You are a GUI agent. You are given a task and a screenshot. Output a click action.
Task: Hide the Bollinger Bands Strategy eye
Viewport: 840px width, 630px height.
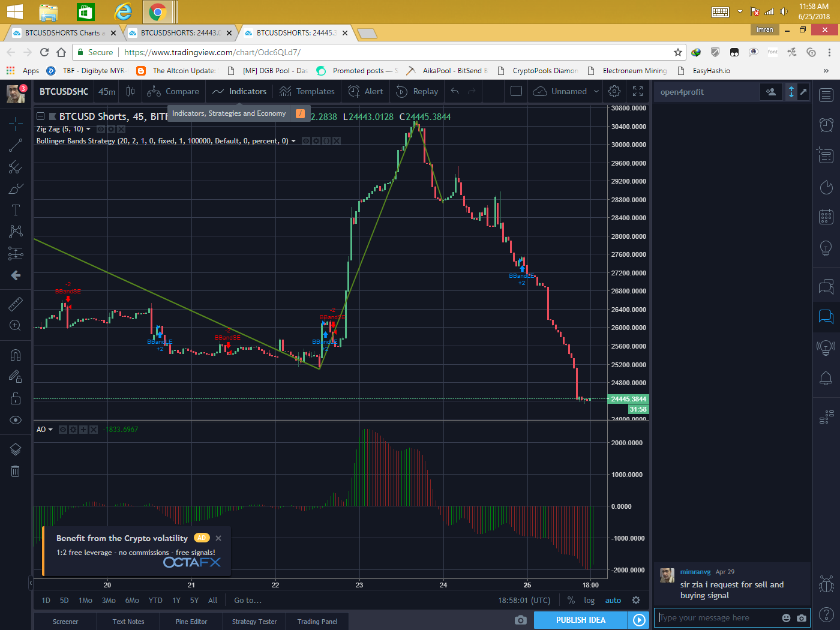pos(306,141)
